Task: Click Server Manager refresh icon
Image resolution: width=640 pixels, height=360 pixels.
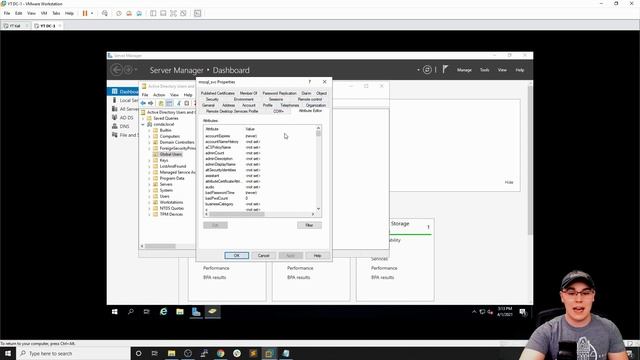Action: click(x=427, y=70)
